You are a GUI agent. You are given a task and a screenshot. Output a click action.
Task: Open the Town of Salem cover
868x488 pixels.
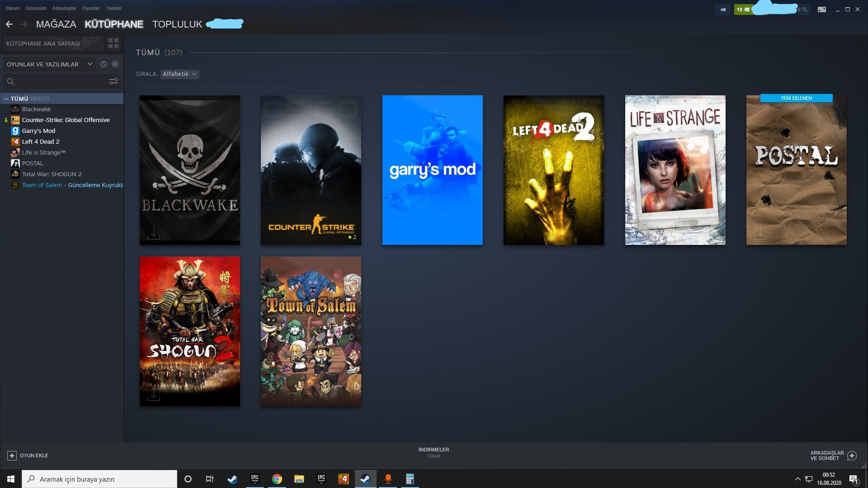coord(311,331)
